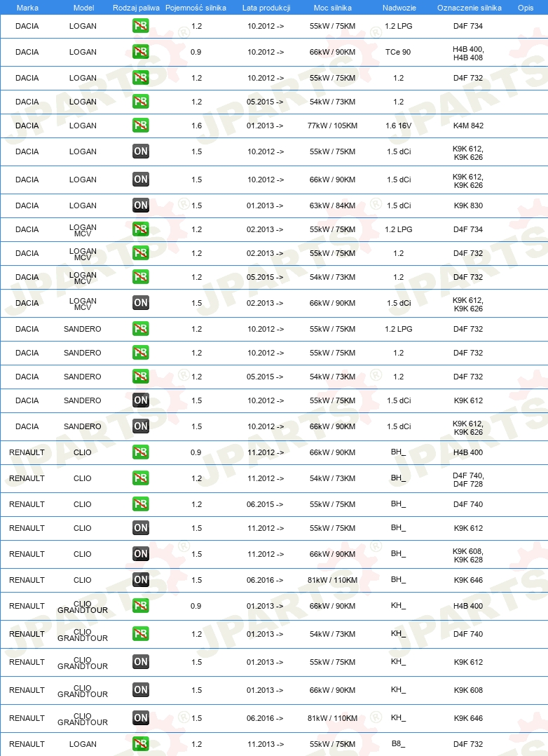The image size is (548, 756).
Task: Click the Marka column header
Action: 27,8
